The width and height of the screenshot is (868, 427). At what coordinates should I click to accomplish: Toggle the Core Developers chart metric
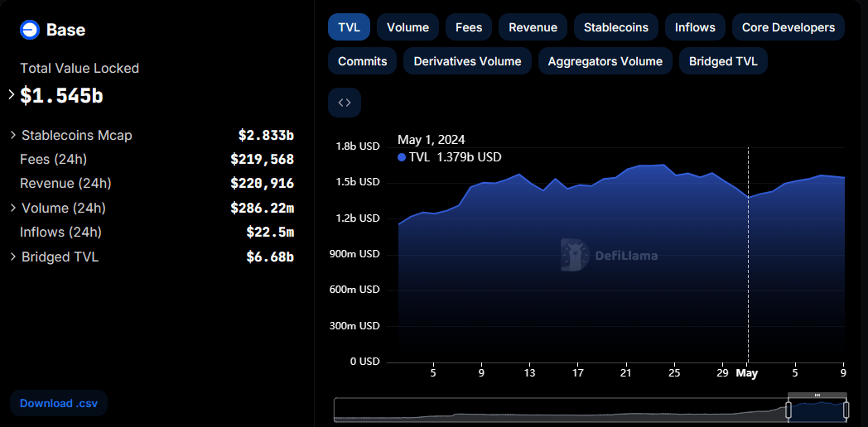coord(788,27)
